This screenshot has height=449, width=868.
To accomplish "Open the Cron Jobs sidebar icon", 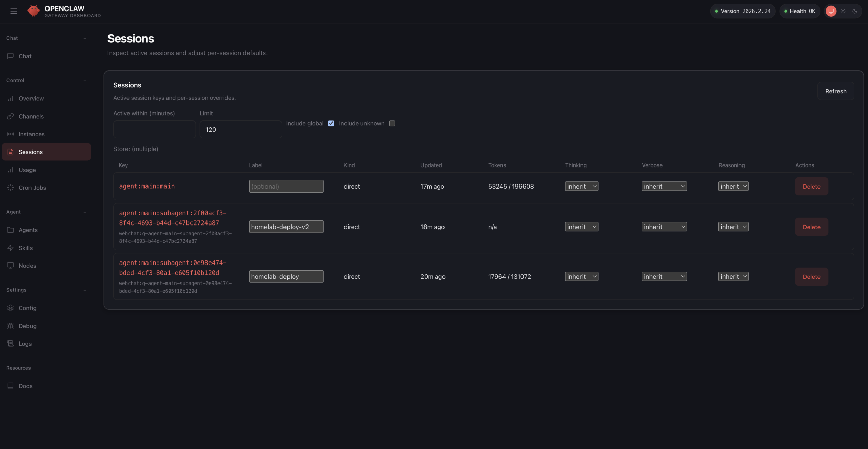I will click(11, 188).
